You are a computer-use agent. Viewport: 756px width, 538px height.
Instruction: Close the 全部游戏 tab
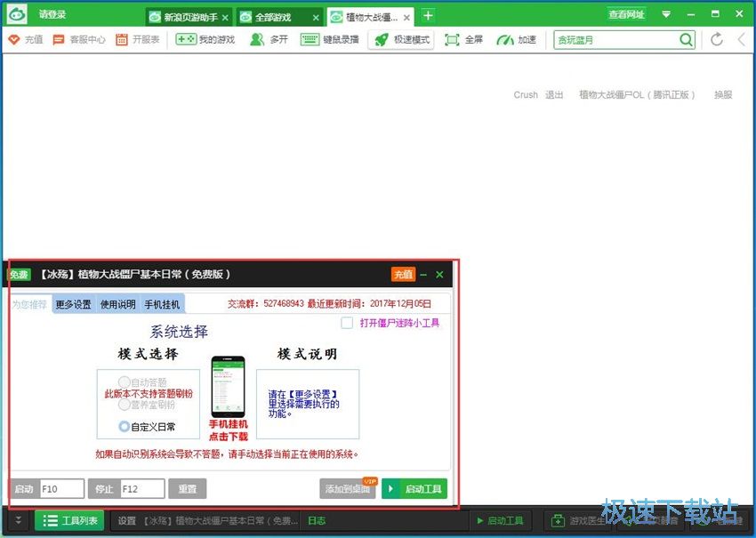(316, 18)
